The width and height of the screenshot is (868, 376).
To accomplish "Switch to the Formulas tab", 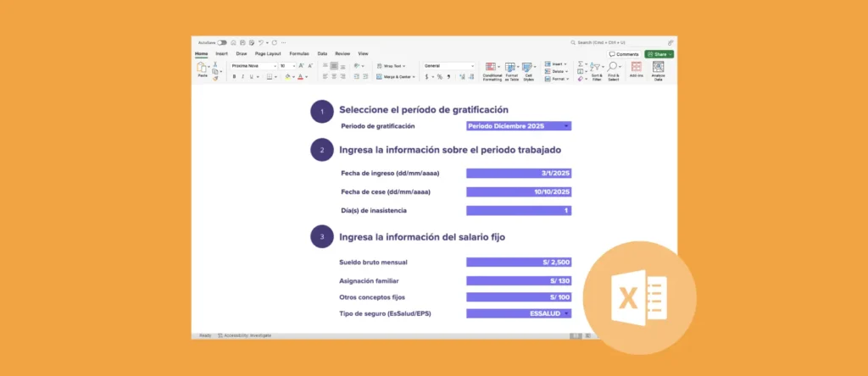I will pos(299,53).
